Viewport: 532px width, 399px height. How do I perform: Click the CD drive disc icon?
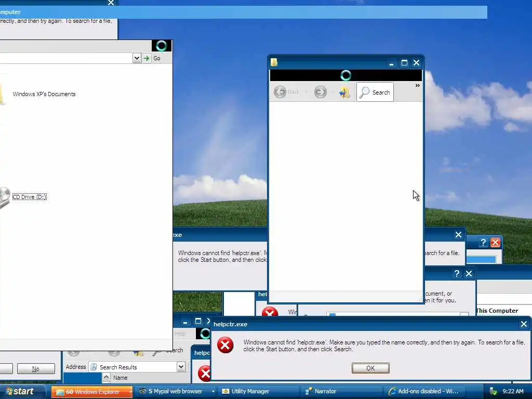tap(5, 197)
